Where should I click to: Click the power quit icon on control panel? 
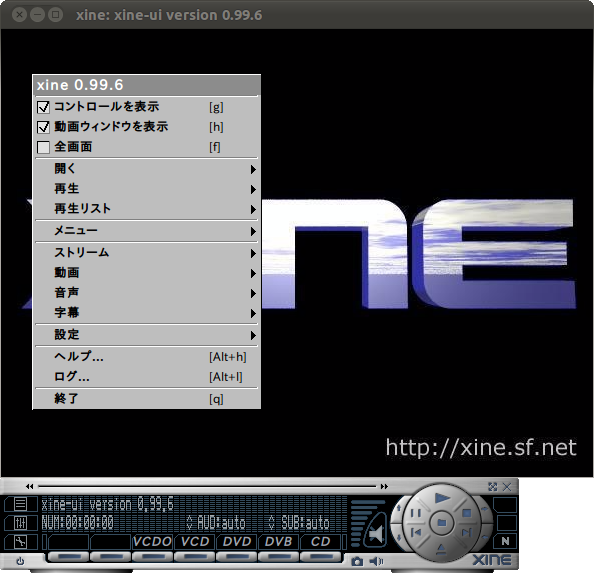coord(20,561)
